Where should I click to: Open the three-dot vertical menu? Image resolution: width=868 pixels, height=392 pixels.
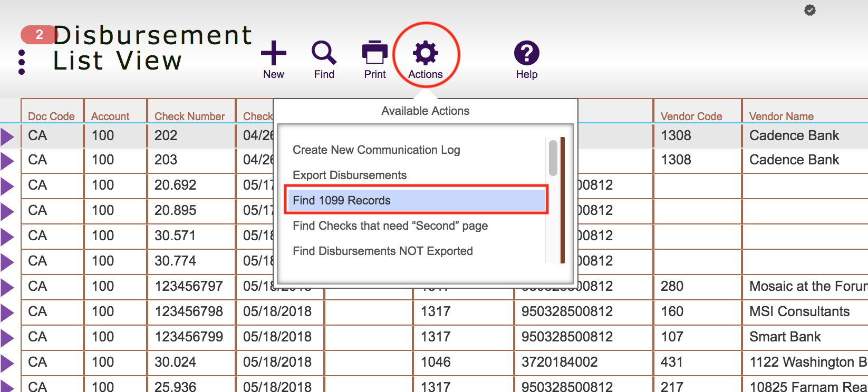[22, 63]
